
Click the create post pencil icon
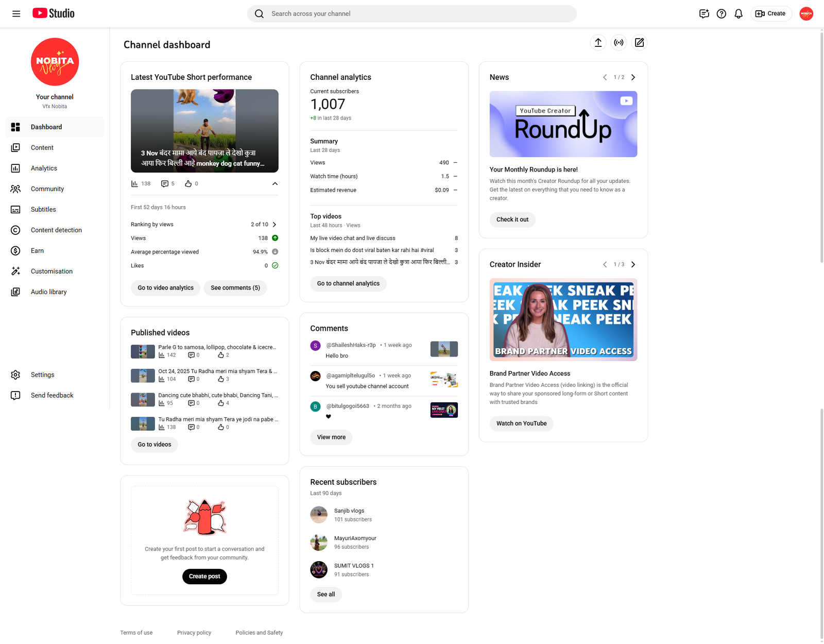pos(639,43)
